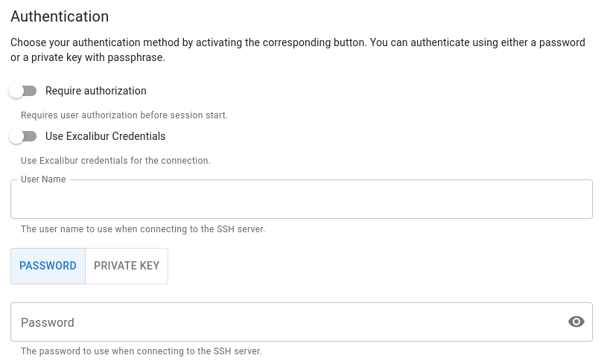Viewport: 607px width, 364px height.
Task: Click the user name SSH server hint
Action: tap(143, 229)
